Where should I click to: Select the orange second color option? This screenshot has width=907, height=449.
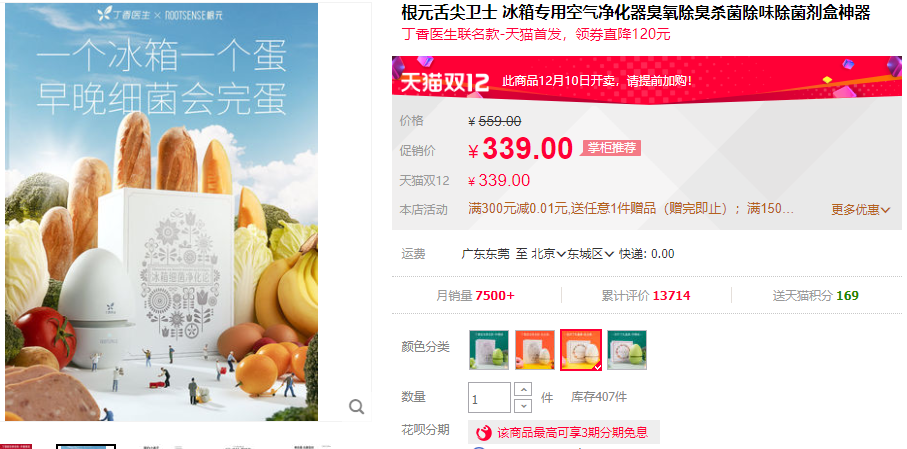[x=535, y=349]
